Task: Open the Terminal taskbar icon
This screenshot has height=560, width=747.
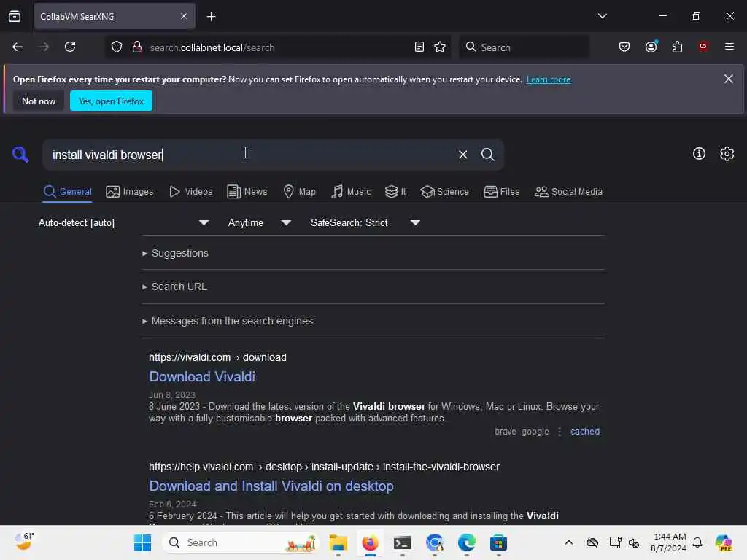Action: tap(403, 542)
